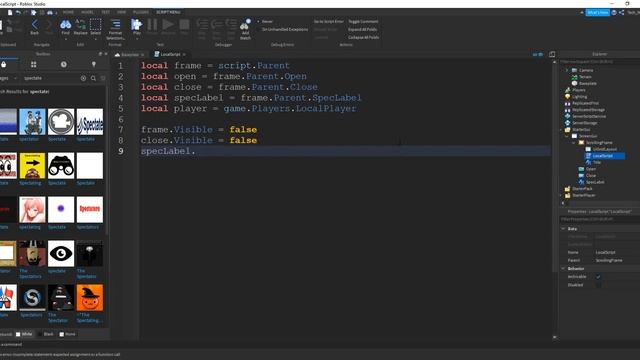The height and width of the screenshot is (360, 640).
Task: Click the Expand All Folds action
Action: click(362, 29)
